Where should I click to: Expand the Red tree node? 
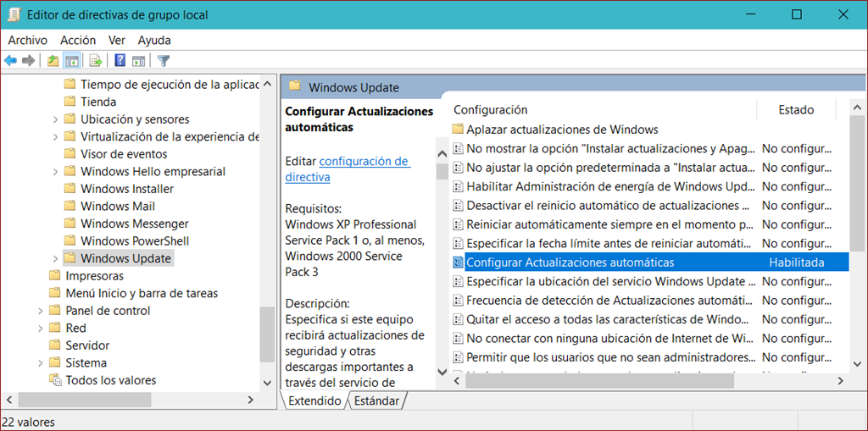[41, 328]
